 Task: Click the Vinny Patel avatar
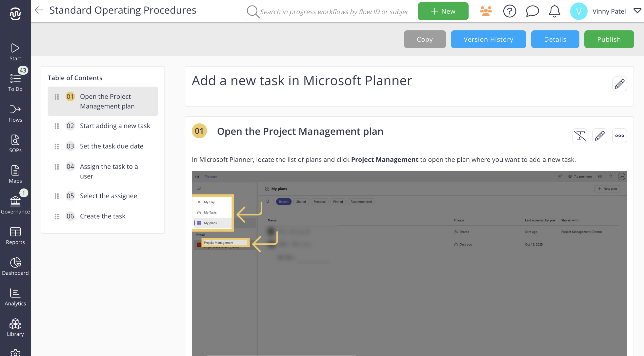[x=579, y=11]
